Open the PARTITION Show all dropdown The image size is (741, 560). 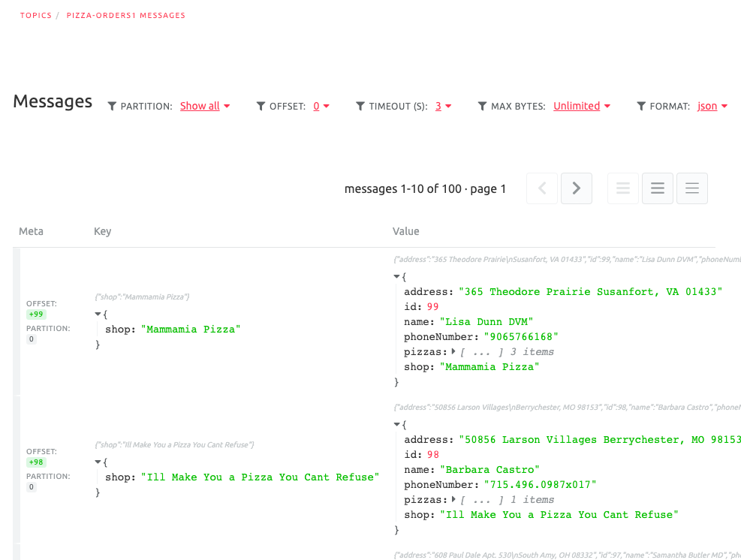point(203,106)
